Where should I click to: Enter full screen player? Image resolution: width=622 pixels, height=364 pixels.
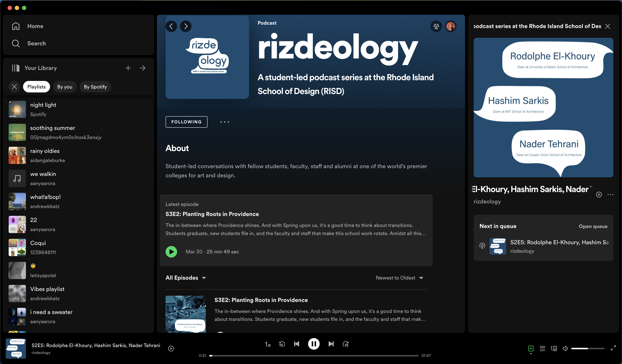[x=613, y=348]
